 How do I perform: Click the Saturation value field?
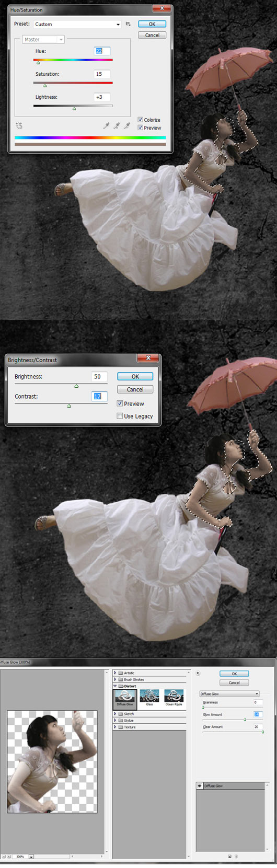pyautogui.click(x=102, y=74)
